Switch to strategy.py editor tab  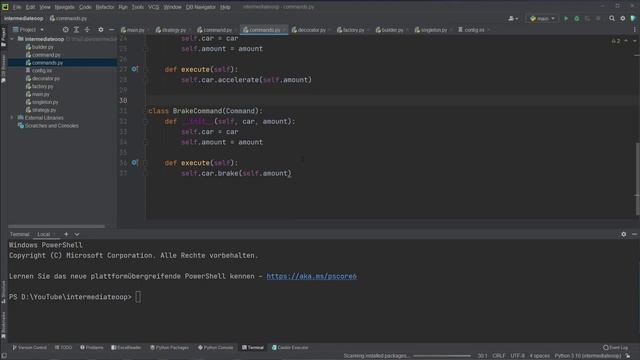(171, 30)
